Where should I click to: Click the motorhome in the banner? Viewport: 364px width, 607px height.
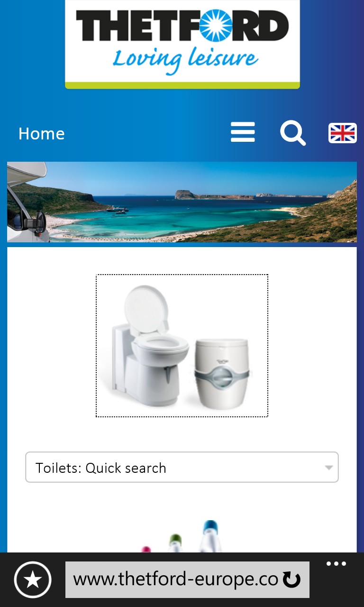click(27, 202)
